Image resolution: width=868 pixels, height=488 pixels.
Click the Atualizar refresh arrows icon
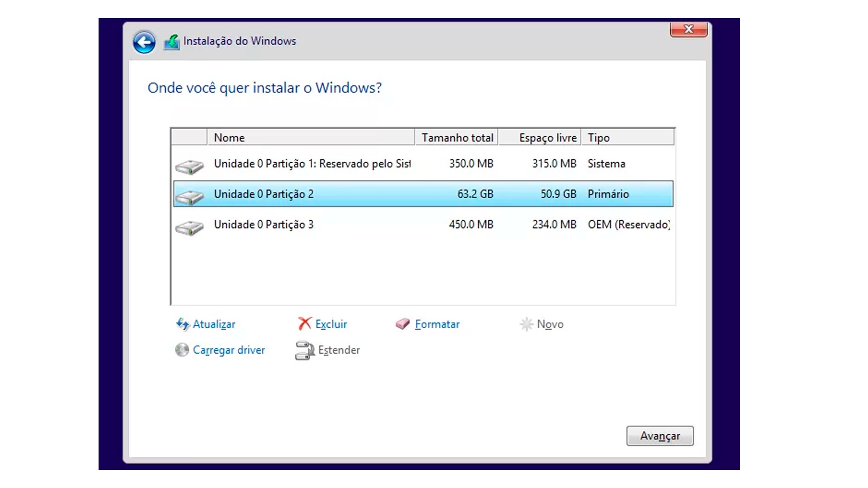pyautogui.click(x=183, y=324)
